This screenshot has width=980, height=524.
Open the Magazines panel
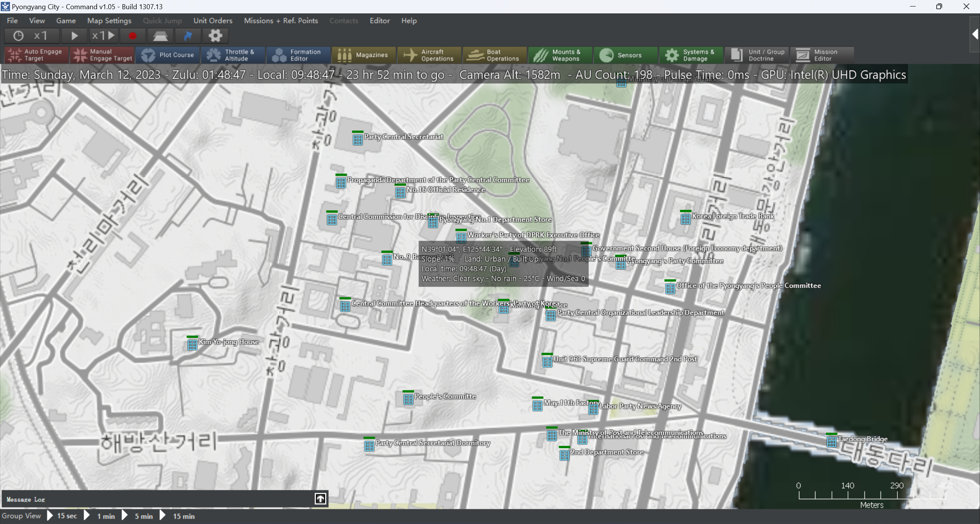(364, 55)
